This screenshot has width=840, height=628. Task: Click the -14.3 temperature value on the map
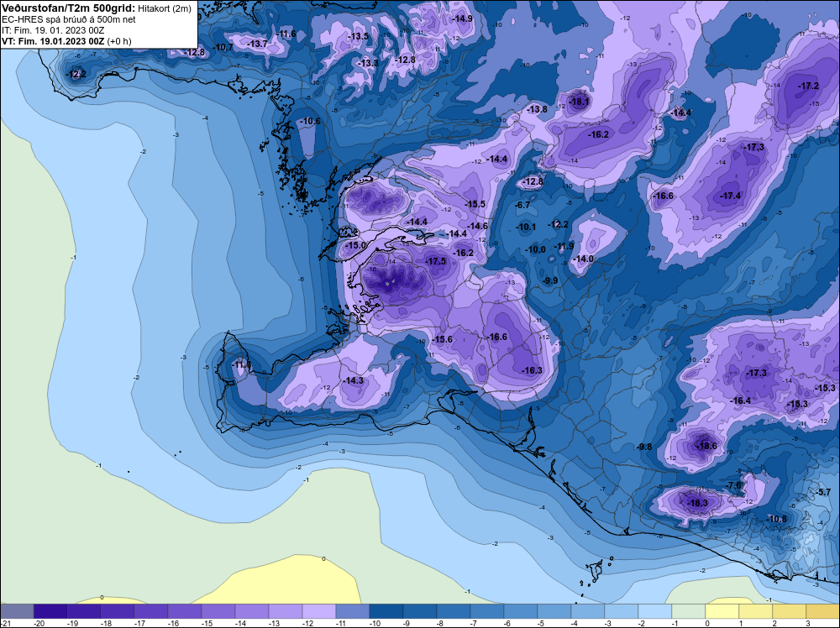[x=353, y=380]
